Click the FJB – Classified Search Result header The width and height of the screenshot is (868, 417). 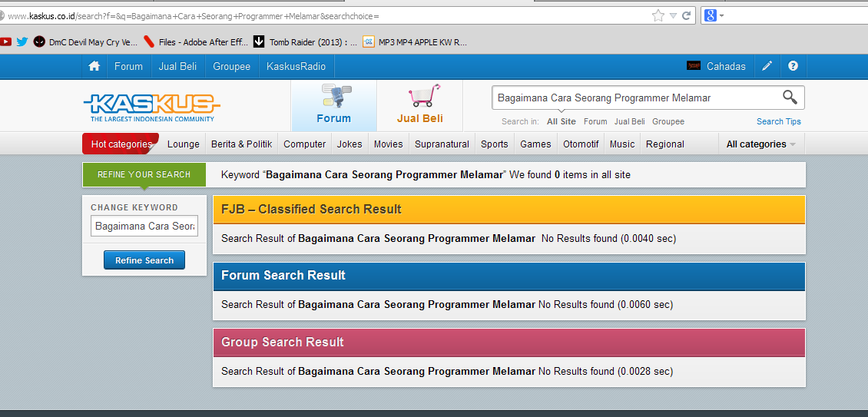tap(509, 210)
